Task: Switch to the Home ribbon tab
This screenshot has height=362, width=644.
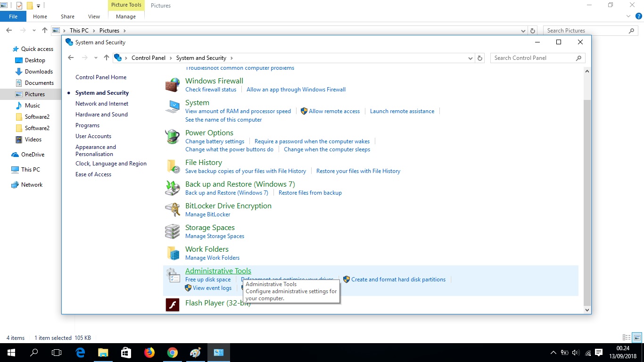Action: point(40,16)
